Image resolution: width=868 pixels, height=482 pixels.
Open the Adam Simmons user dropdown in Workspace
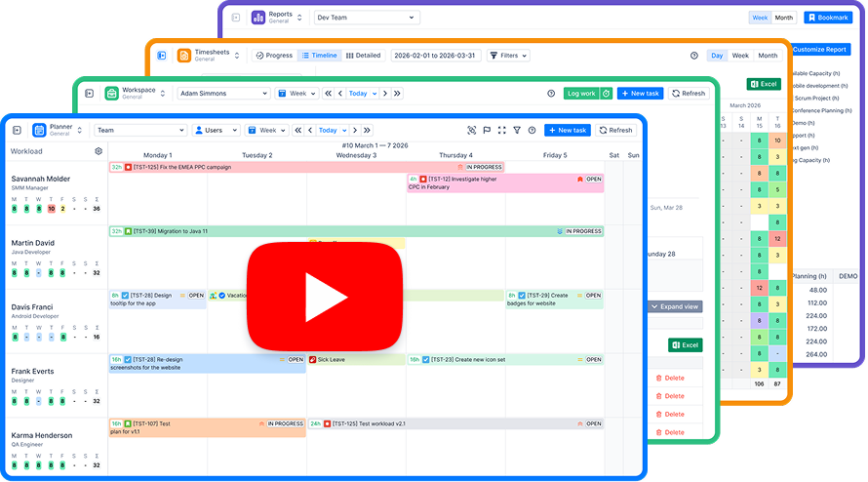(223, 94)
